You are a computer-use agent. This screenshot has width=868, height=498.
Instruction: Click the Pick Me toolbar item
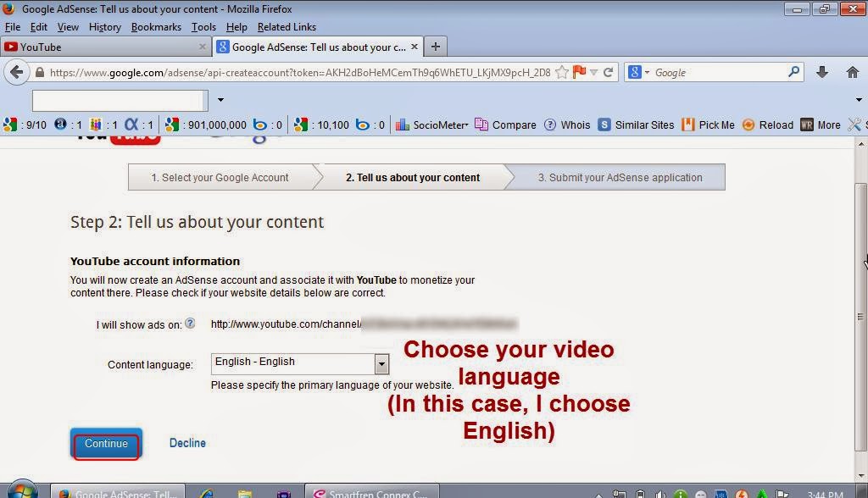tap(709, 125)
